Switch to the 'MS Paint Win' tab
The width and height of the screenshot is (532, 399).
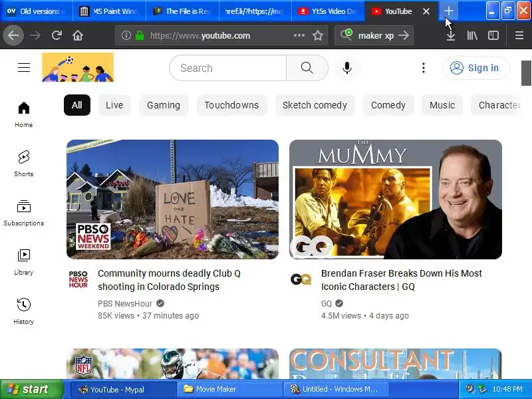(x=109, y=11)
